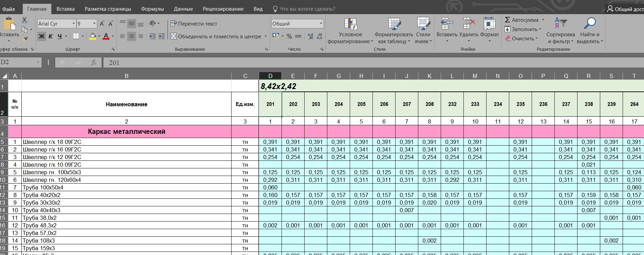Click the text Orientation icon
Screen dimensions: 644x255
[x=153, y=23]
